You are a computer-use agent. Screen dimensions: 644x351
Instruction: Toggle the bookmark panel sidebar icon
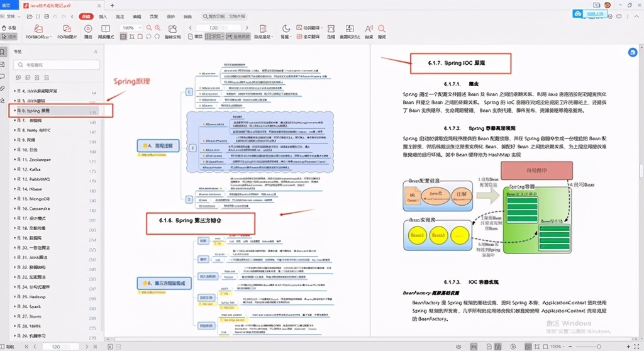3,52
